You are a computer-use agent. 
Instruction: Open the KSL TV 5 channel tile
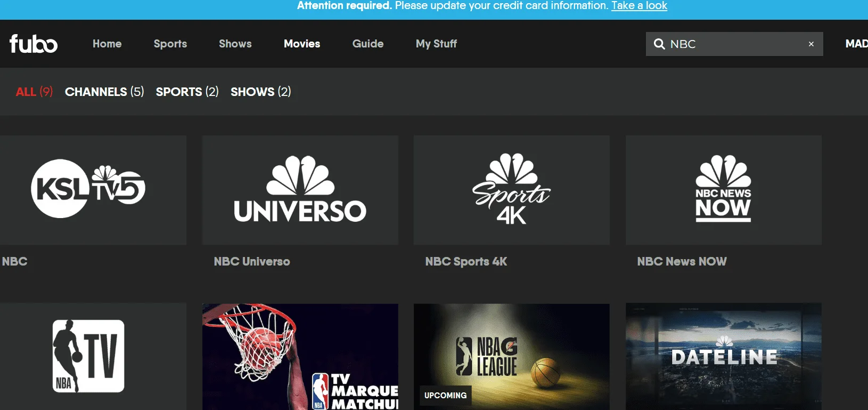pyautogui.click(x=93, y=190)
